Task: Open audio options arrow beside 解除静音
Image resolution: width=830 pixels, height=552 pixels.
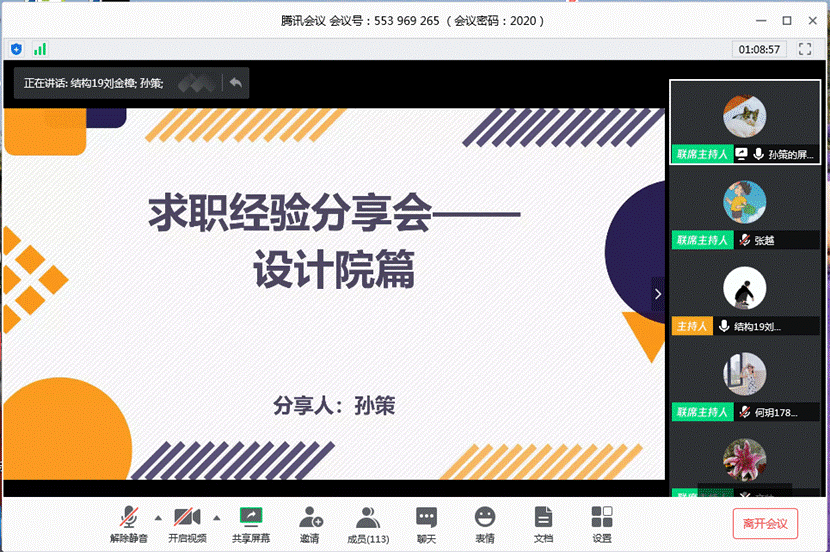Action: (157, 517)
